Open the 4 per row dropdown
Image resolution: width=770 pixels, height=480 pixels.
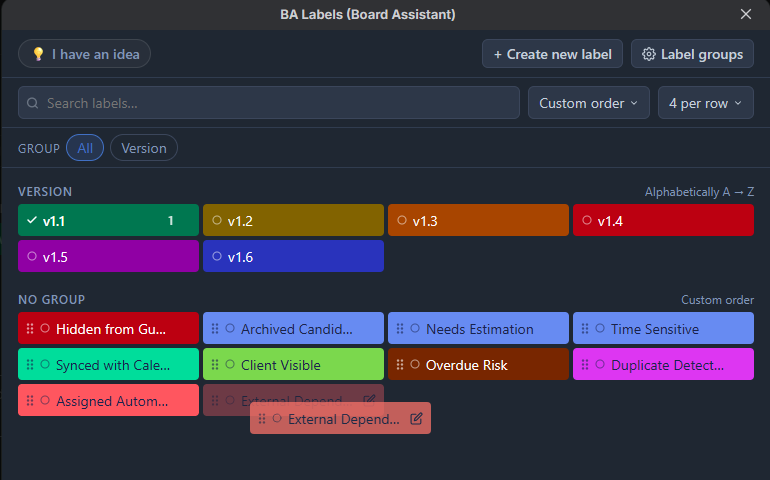tap(706, 103)
